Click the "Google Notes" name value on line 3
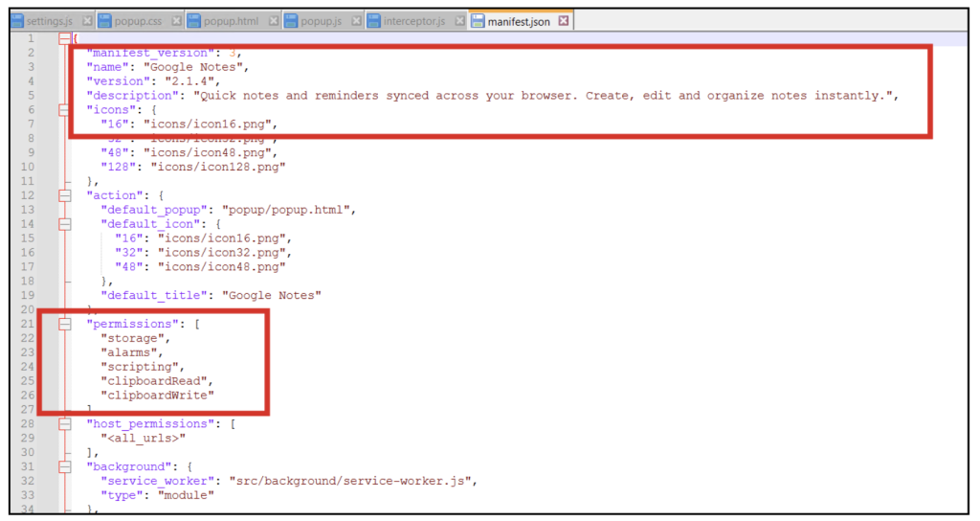This screenshot has width=980, height=521. click(192, 67)
